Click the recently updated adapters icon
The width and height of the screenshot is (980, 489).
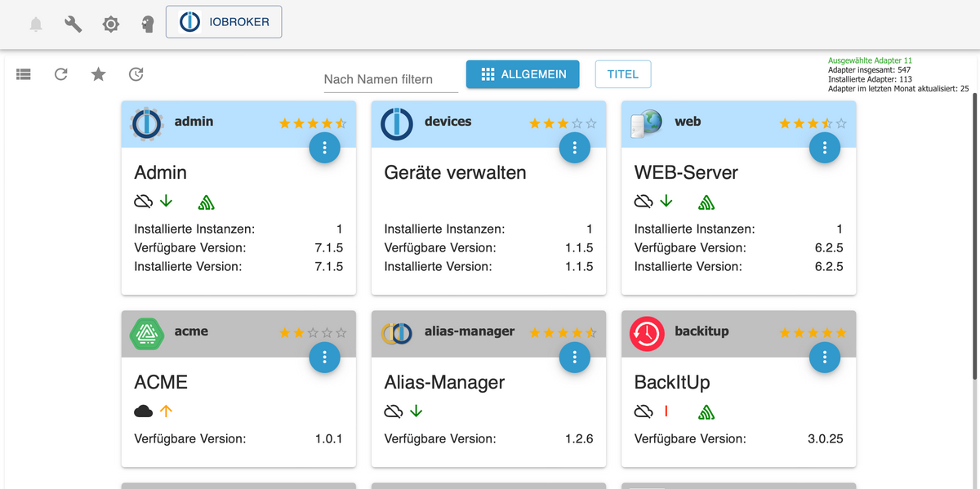(x=136, y=74)
